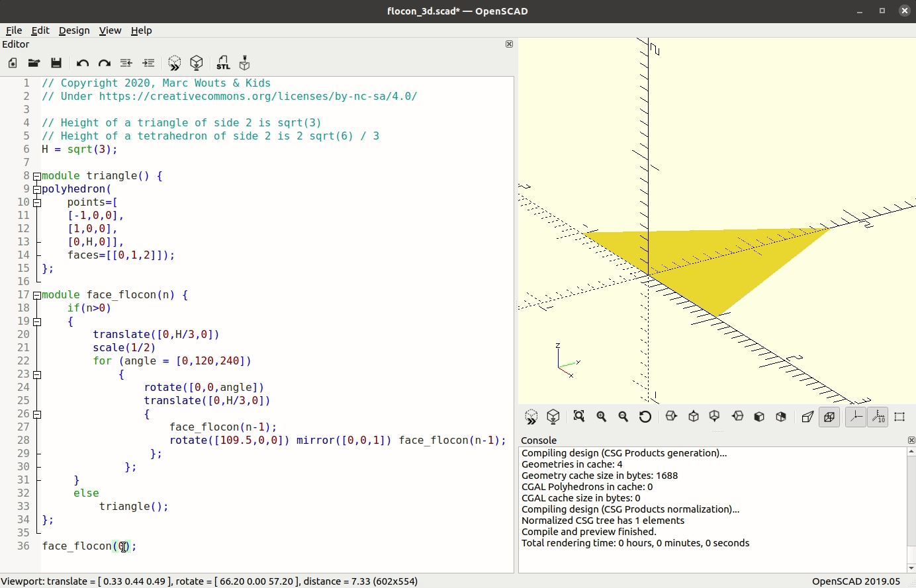This screenshot has width=916, height=588.
Task: Collapse the module triangle() fold marker
Action: (37, 177)
